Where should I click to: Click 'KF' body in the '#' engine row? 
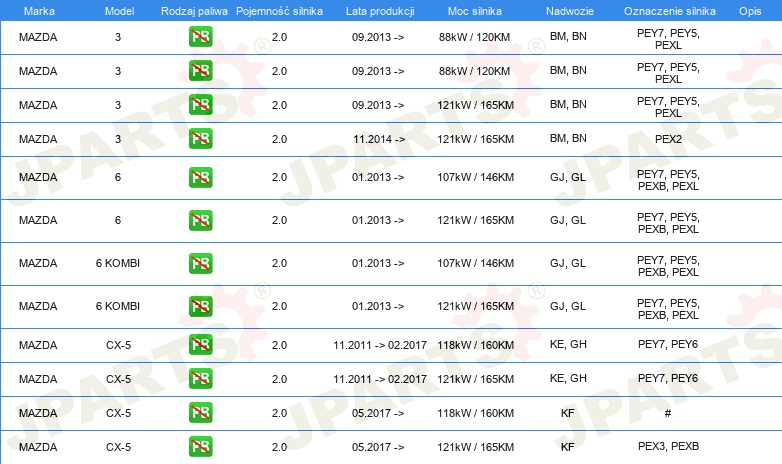click(x=568, y=413)
